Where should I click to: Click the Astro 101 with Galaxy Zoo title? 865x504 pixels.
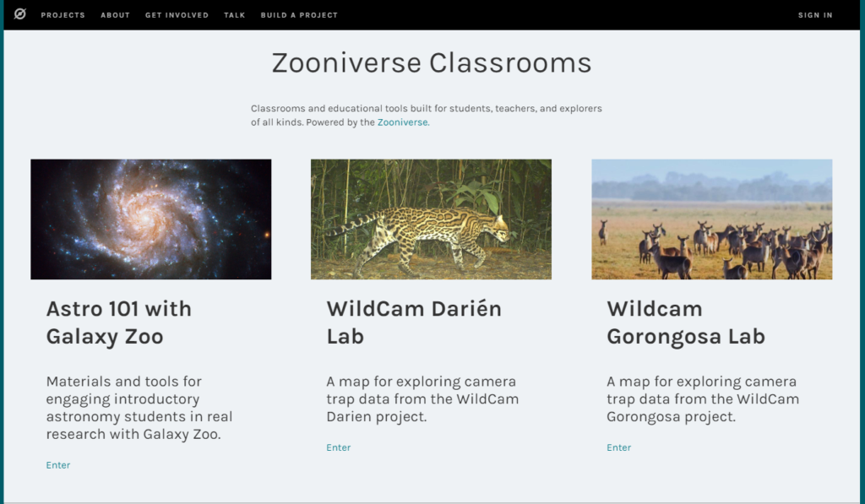(x=118, y=322)
